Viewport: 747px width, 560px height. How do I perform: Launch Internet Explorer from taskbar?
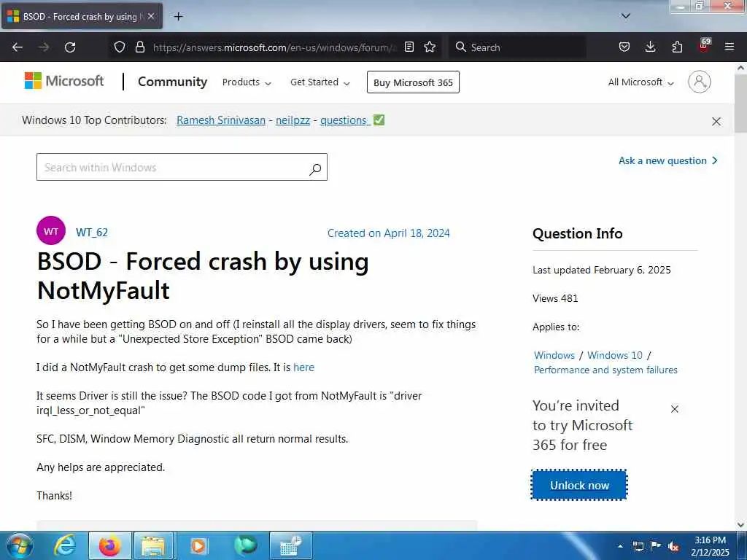64,545
